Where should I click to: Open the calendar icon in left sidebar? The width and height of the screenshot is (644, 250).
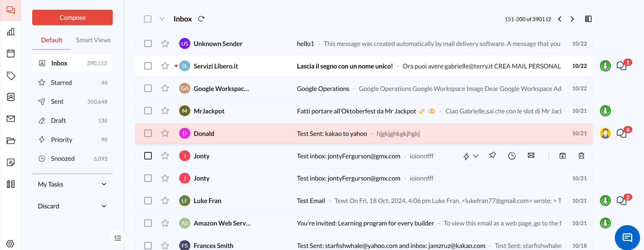(11, 53)
